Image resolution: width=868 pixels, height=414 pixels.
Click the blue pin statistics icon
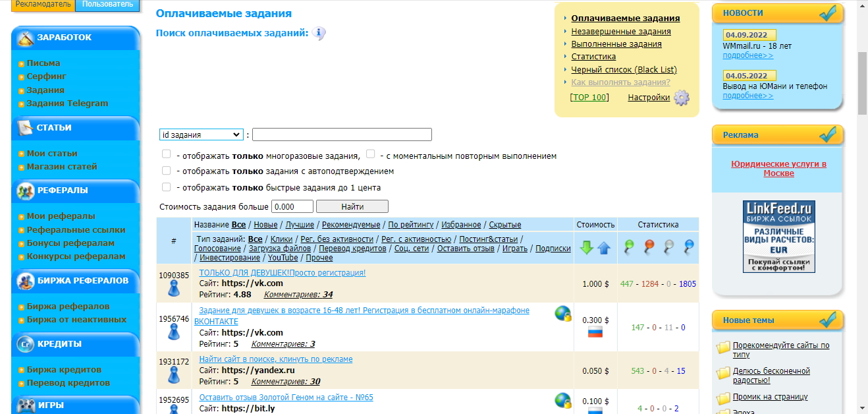pos(689,247)
